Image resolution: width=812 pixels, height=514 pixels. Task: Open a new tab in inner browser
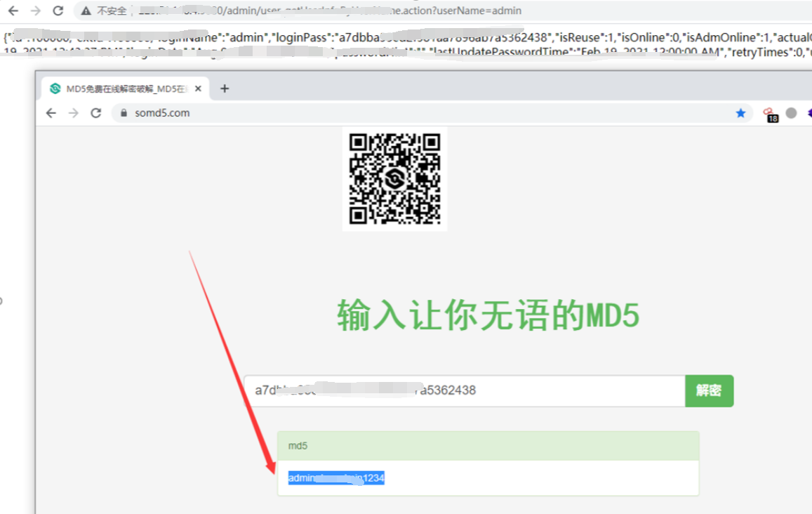click(225, 88)
